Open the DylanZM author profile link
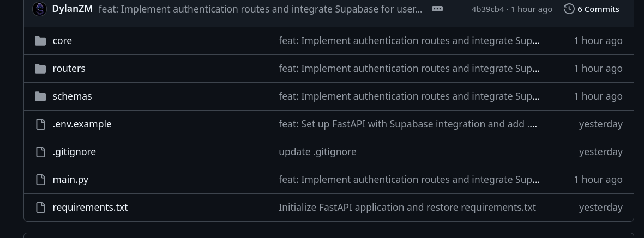The width and height of the screenshot is (644, 238). pos(73,9)
